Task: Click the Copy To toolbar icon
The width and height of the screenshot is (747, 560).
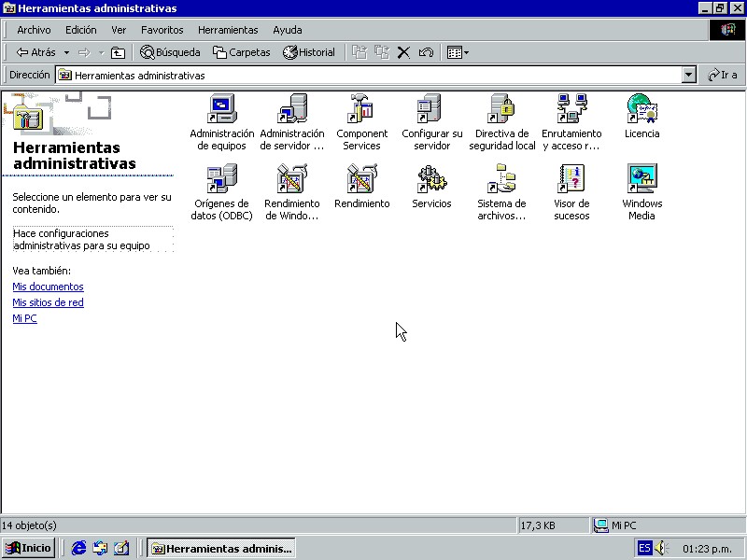Action: pyautogui.click(x=382, y=52)
